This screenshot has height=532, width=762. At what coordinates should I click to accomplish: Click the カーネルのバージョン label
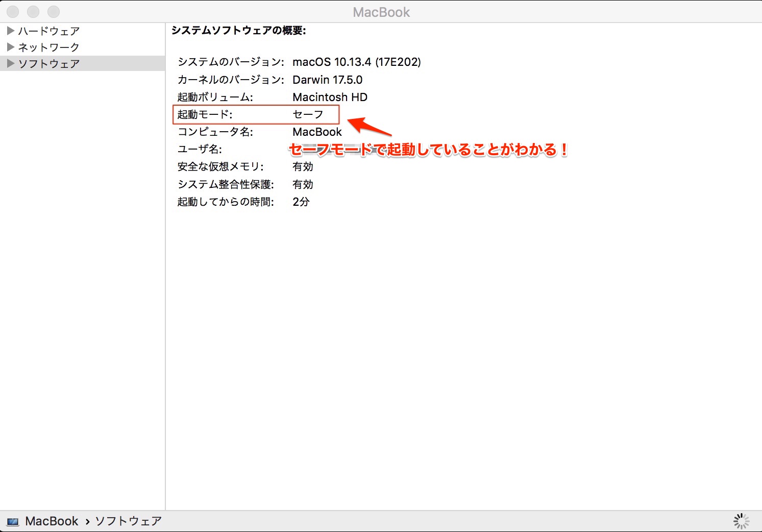tap(231, 80)
